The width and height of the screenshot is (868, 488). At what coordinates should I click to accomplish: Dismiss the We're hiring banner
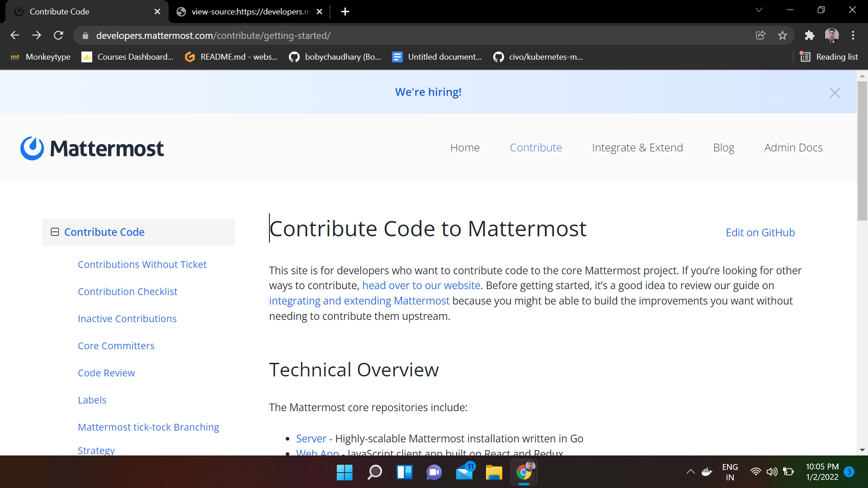[835, 93]
